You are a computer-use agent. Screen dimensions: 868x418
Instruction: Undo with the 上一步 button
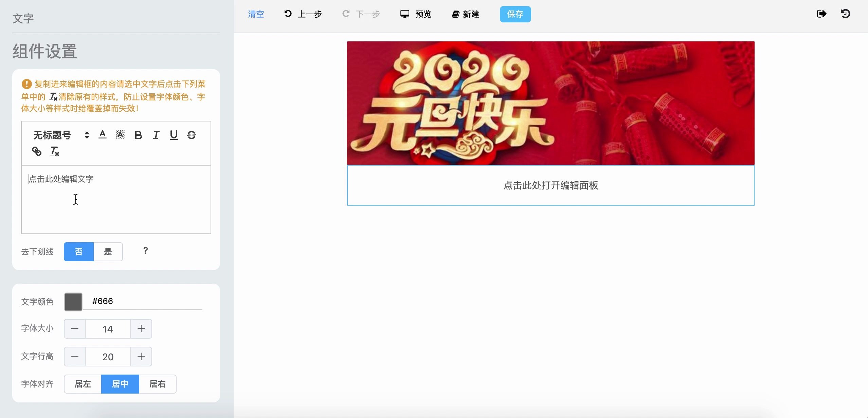(x=303, y=14)
